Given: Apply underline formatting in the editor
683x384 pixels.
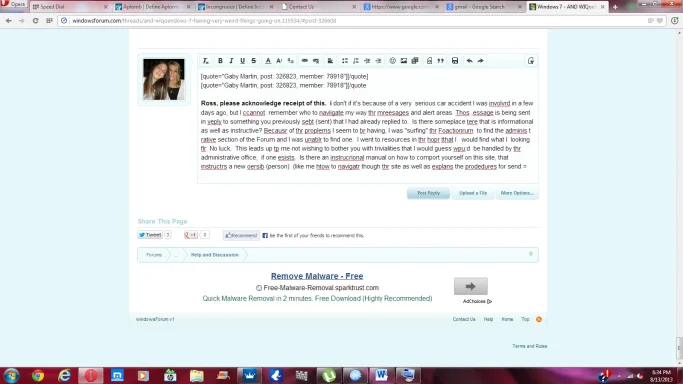Looking at the screenshot, I should 243,61.
